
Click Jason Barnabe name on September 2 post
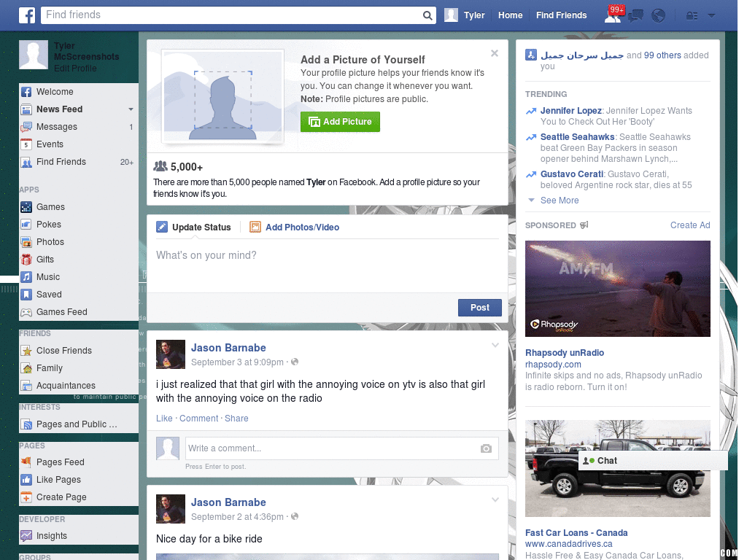coord(228,502)
